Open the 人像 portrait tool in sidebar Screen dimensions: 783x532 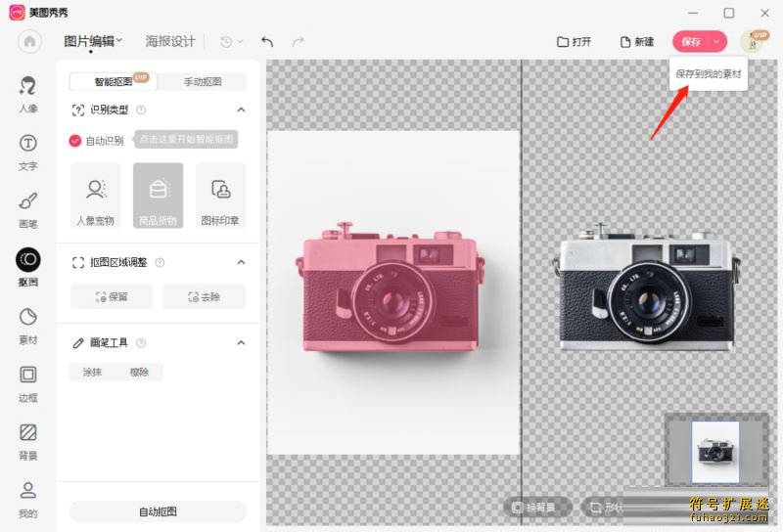(x=28, y=92)
